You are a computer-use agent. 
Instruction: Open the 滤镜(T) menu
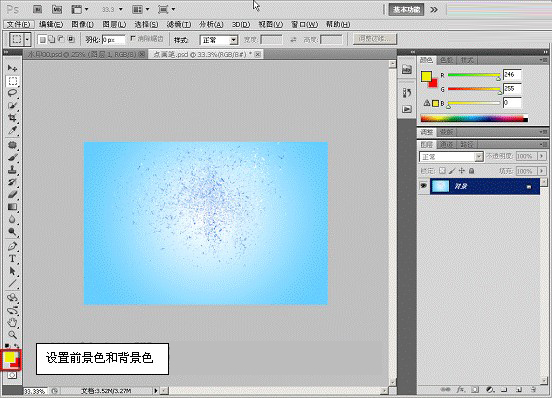(x=179, y=24)
